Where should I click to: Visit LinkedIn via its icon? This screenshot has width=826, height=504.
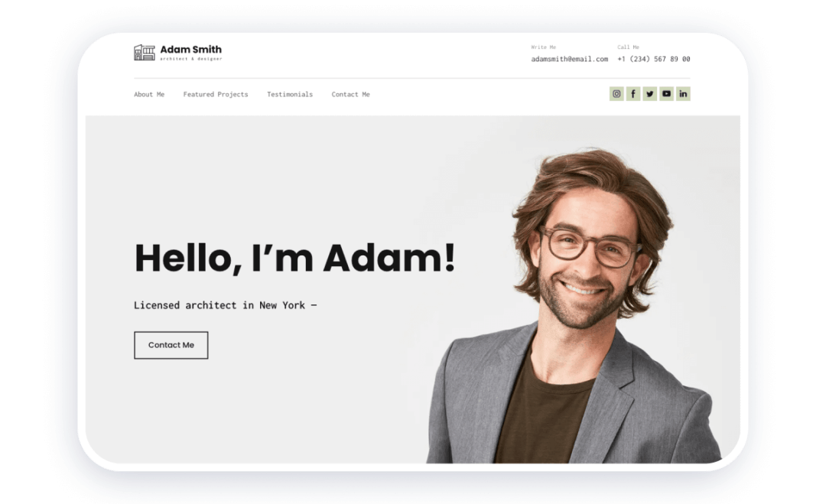click(x=683, y=93)
